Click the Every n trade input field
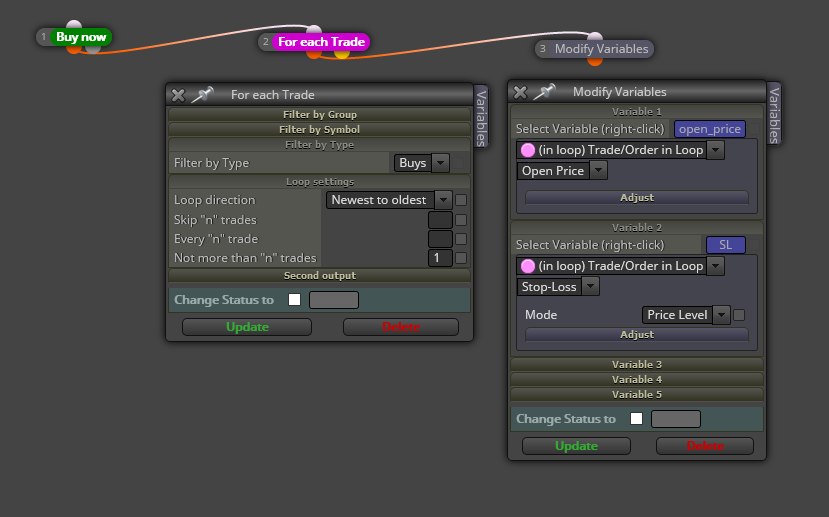Screen dimensions: 829x517 pos(440,239)
